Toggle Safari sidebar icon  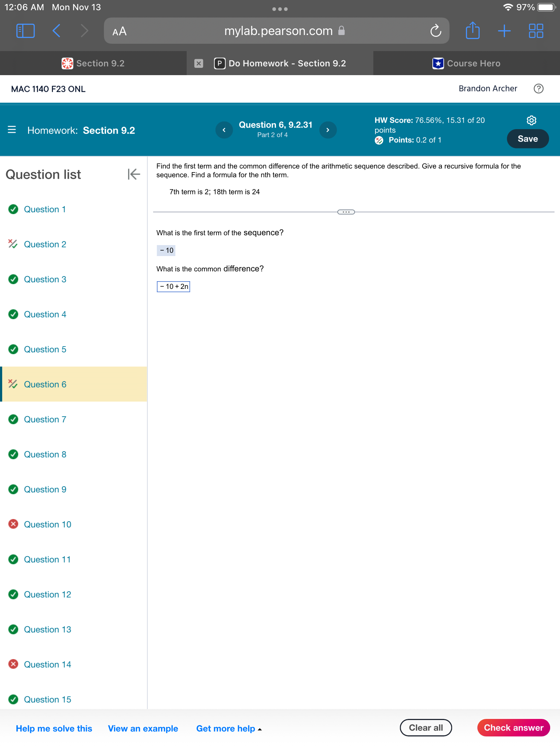(26, 31)
